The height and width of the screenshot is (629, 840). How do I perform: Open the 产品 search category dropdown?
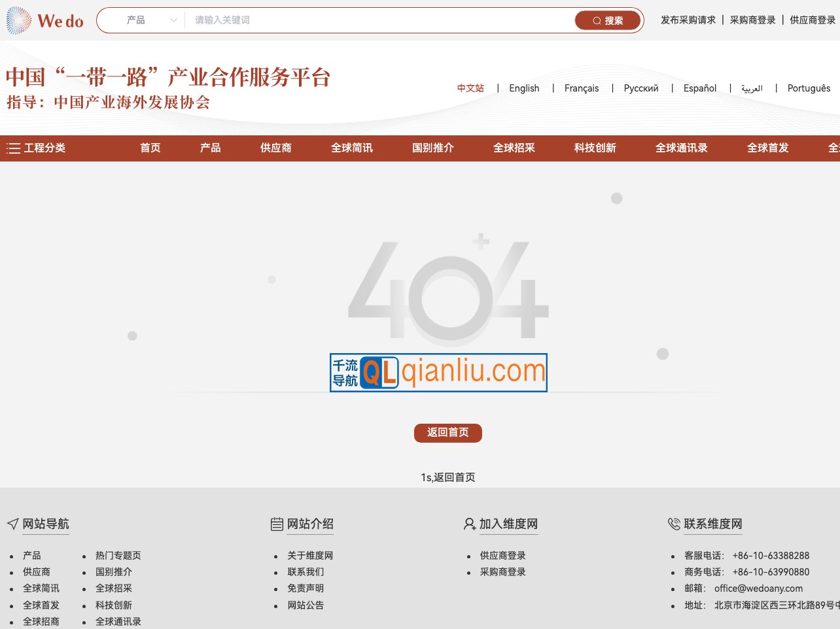tap(135, 20)
